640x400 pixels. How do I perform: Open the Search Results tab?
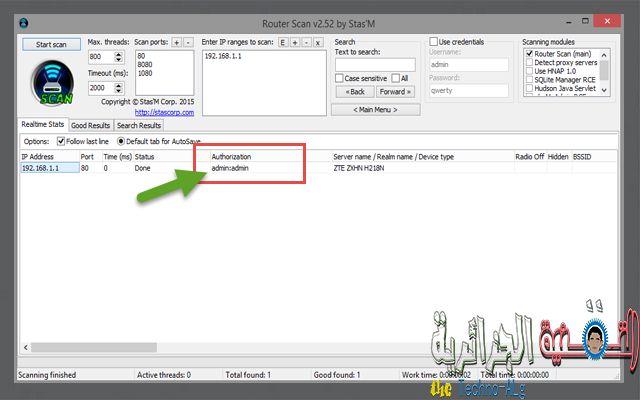click(139, 125)
